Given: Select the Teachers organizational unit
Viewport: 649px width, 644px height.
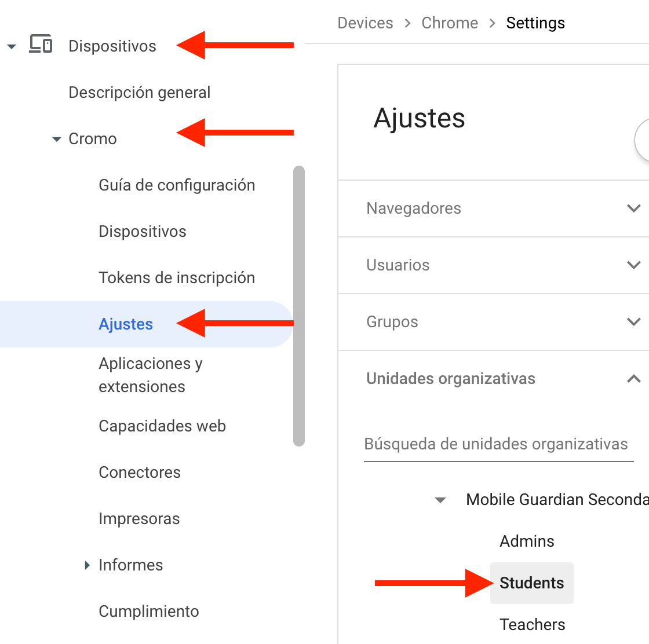Looking at the screenshot, I should [532, 625].
